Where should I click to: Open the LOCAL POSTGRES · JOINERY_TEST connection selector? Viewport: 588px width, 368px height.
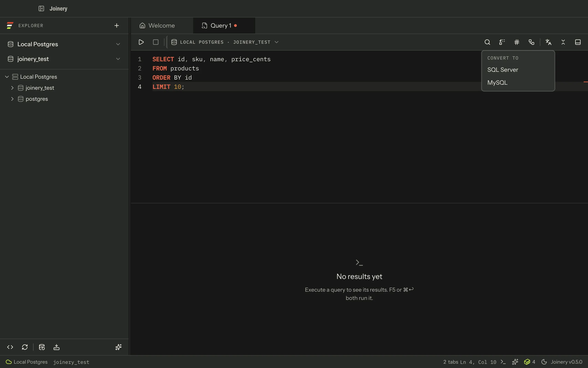tap(225, 42)
